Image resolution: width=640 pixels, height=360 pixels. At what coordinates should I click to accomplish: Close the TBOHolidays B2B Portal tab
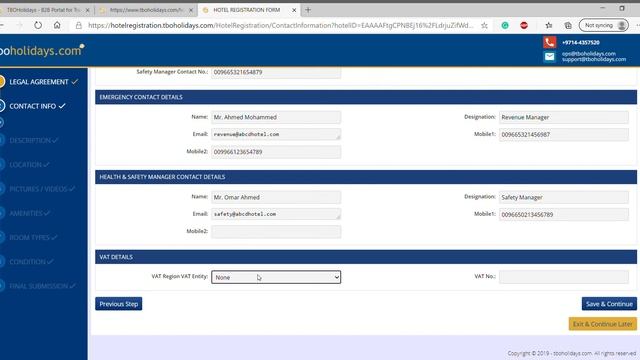point(87,10)
